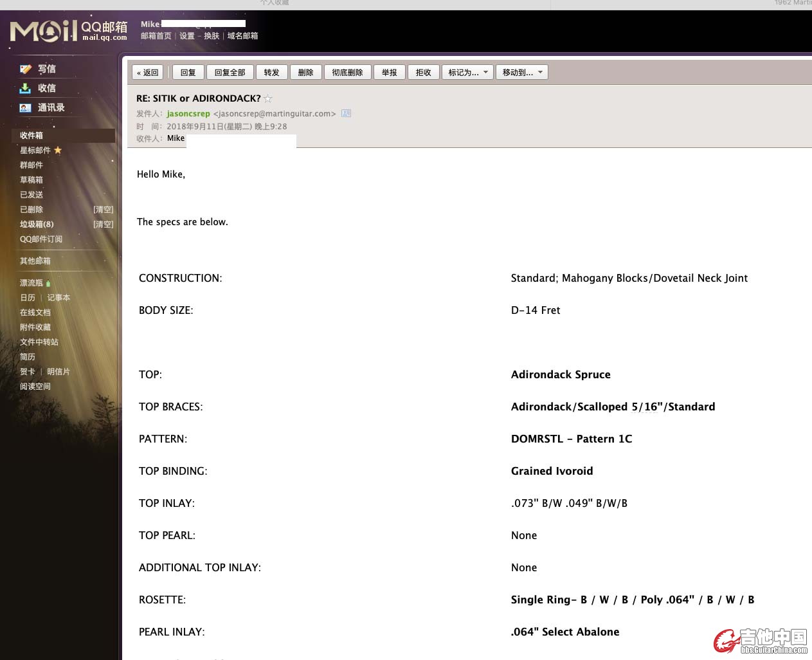Click the 回复全部 reply all button
812x660 pixels.
point(230,73)
